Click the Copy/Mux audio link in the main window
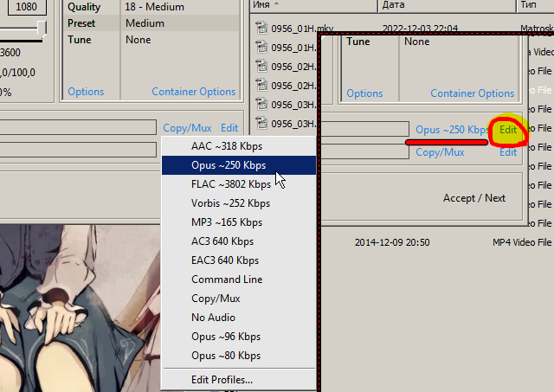This screenshot has height=392, width=554. [187, 128]
